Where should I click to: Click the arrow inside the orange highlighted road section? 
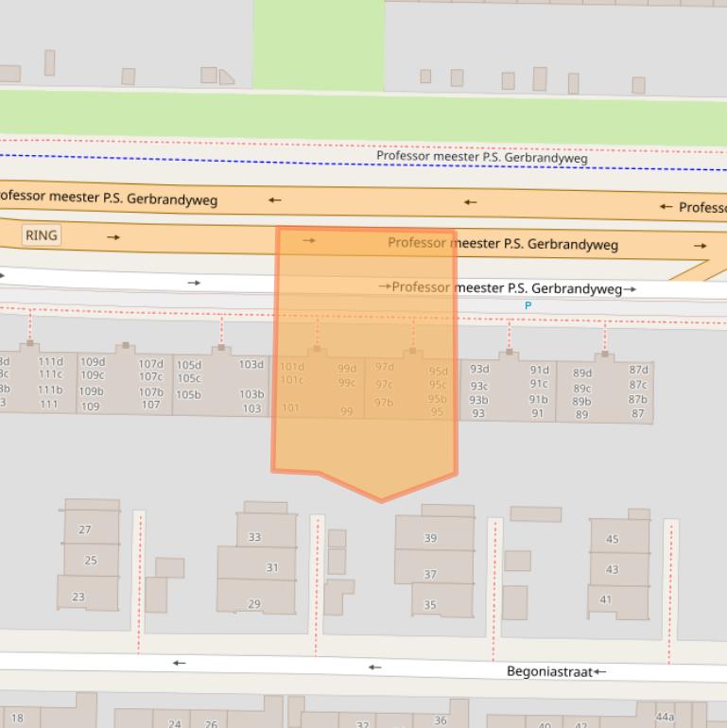(309, 241)
